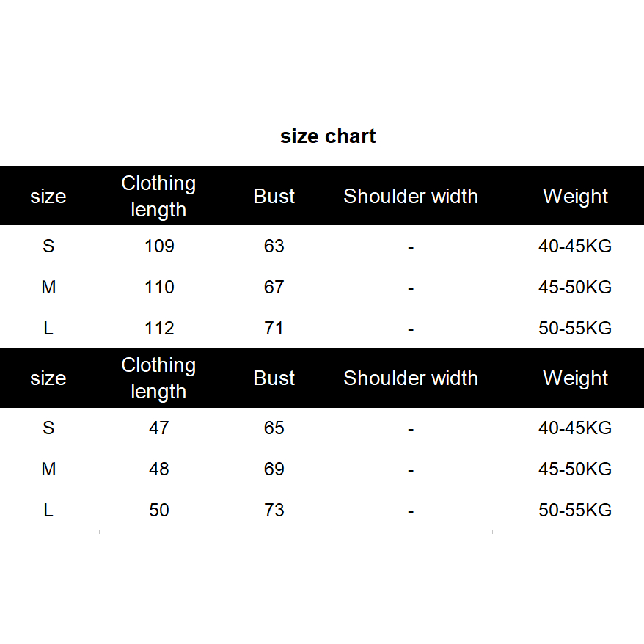This screenshot has height=644, width=644.
Task: Select Shoulder width header in the top table
Action: click(411, 196)
